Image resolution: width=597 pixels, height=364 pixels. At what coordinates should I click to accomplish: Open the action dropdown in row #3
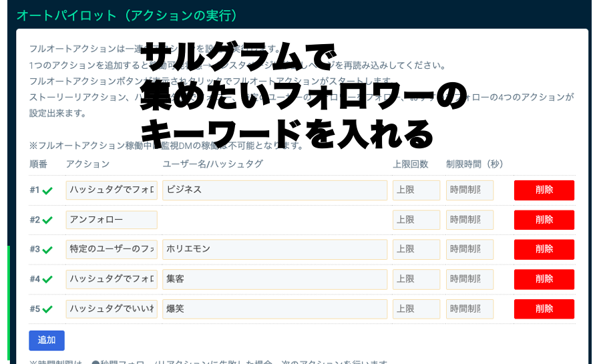(112, 249)
